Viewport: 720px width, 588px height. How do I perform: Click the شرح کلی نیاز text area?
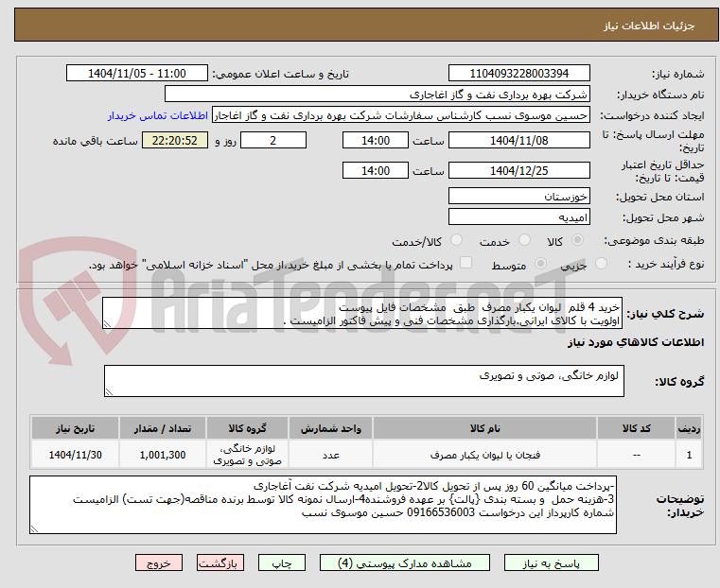pos(362,313)
